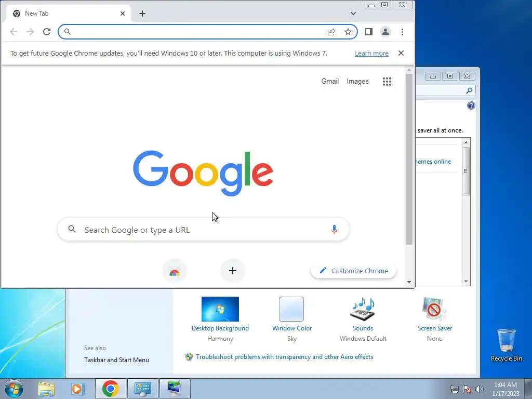Open the network tray icon

tap(454, 390)
